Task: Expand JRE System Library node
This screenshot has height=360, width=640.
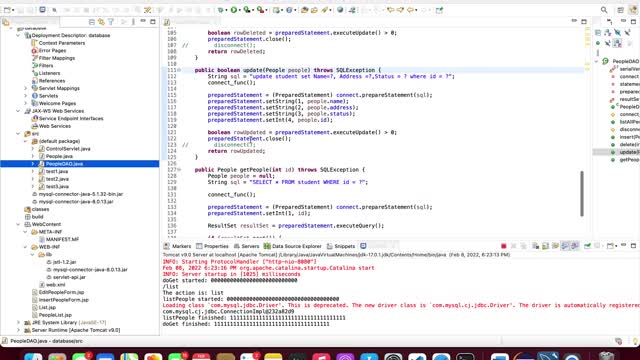Action: pos(18,322)
